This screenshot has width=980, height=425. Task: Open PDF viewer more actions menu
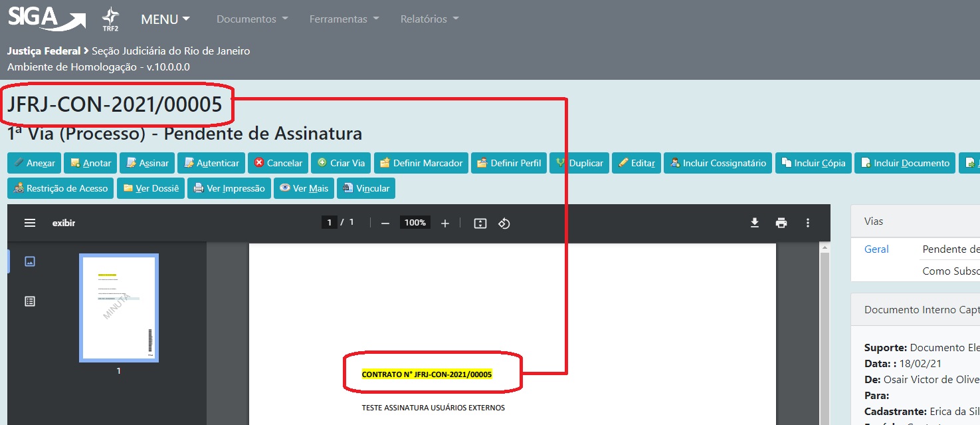click(x=808, y=223)
